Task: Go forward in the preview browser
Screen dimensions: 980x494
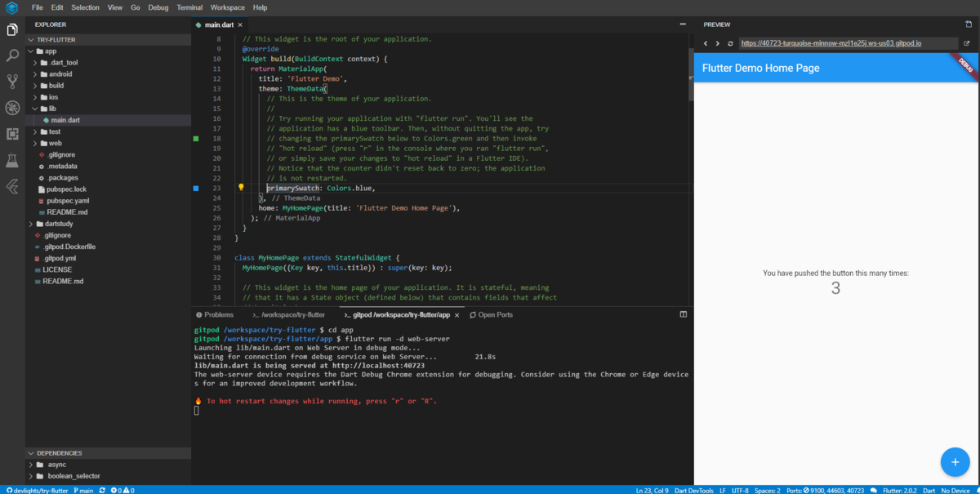Action: (x=718, y=43)
